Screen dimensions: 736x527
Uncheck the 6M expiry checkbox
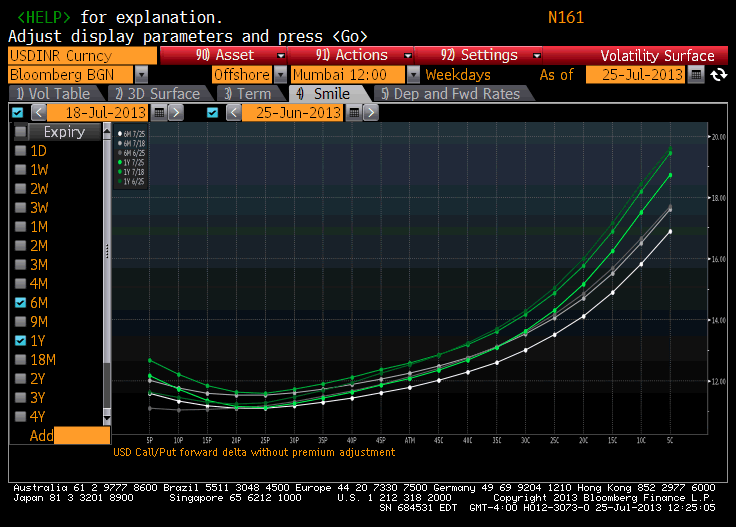[x=20, y=303]
